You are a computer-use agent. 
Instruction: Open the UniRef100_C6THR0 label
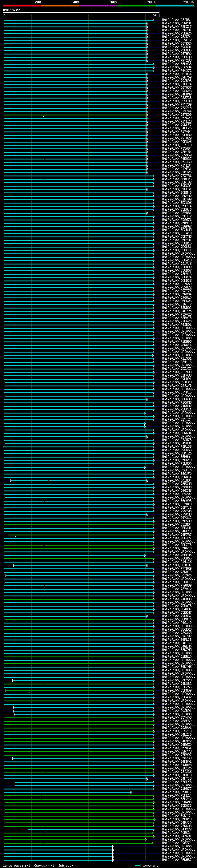coord(177,54)
